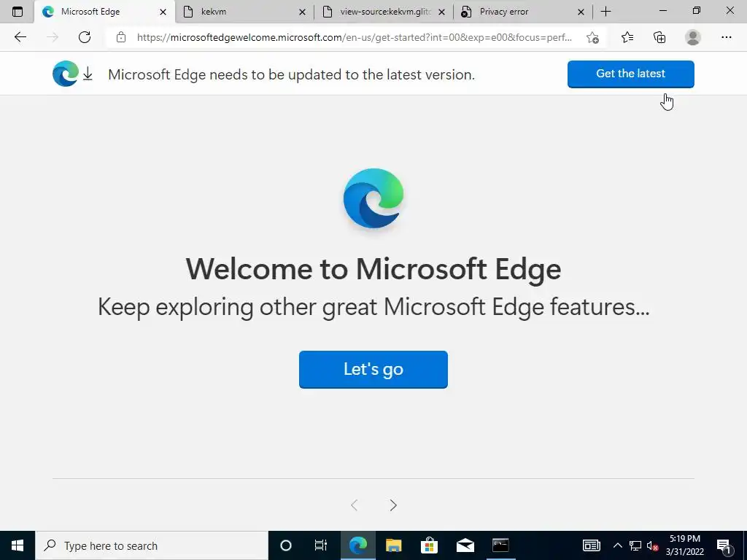Image resolution: width=747 pixels, height=560 pixels.
Task: Switch to the Privacy error tab
Action: (522, 12)
